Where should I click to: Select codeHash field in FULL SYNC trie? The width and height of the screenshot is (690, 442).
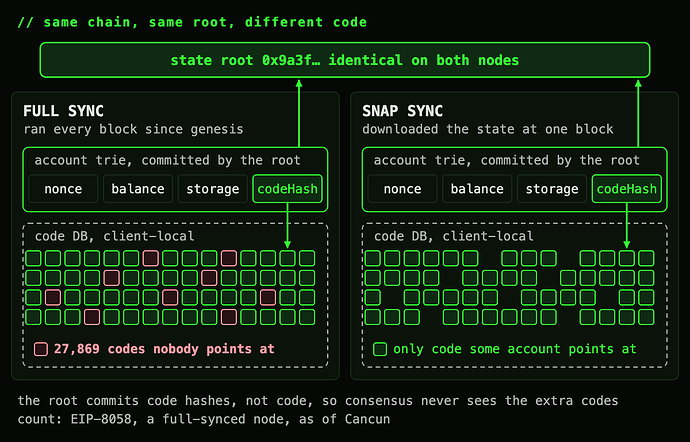point(287,189)
